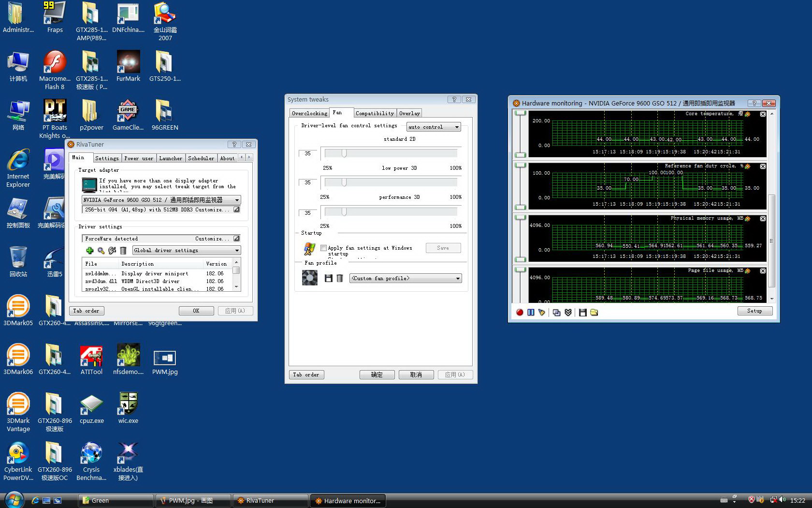Viewport: 812px width, 508px height.
Task: Click Tab order button in RivaTuner
Action: pyautogui.click(x=87, y=311)
